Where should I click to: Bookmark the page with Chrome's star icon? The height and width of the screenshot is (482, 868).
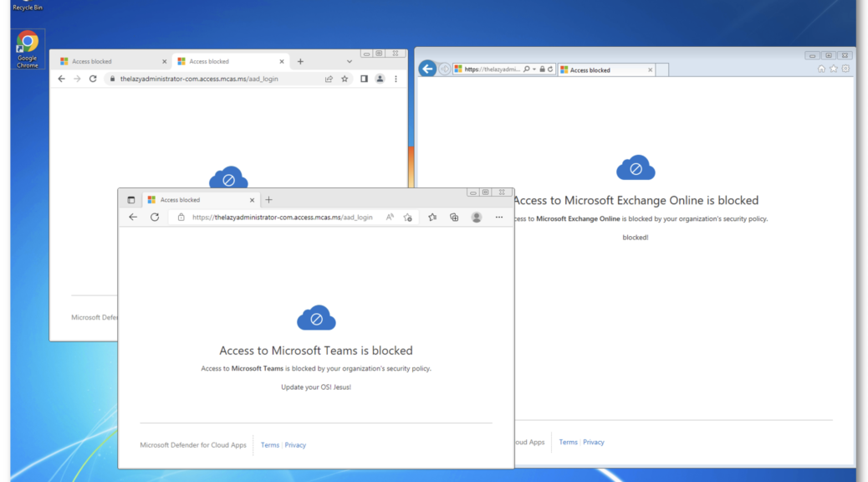click(x=345, y=79)
